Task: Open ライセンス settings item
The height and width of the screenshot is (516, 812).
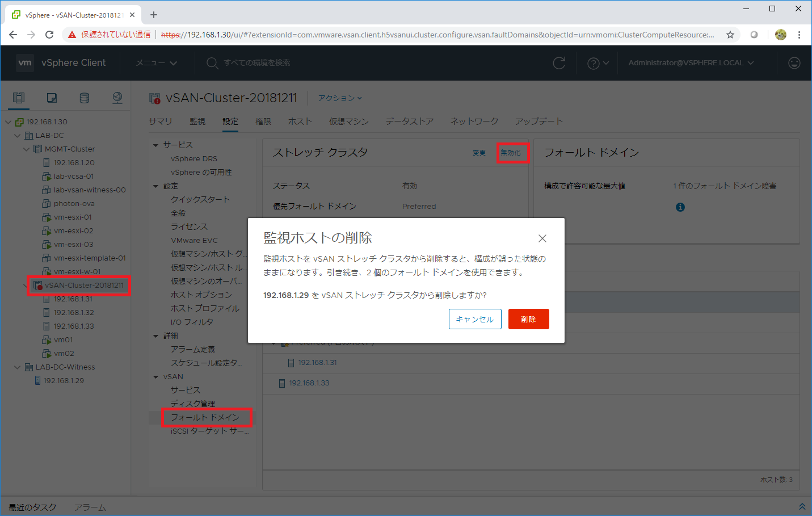Action: pyautogui.click(x=189, y=226)
